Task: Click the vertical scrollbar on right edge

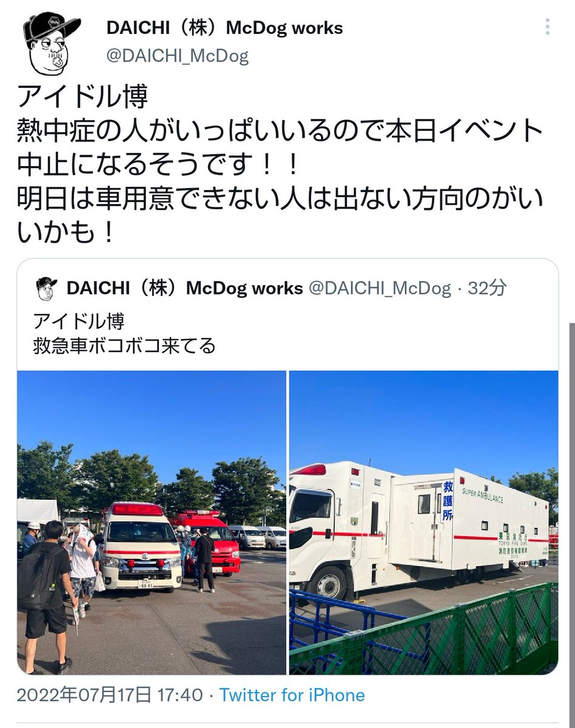Action: (x=571, y=497)
